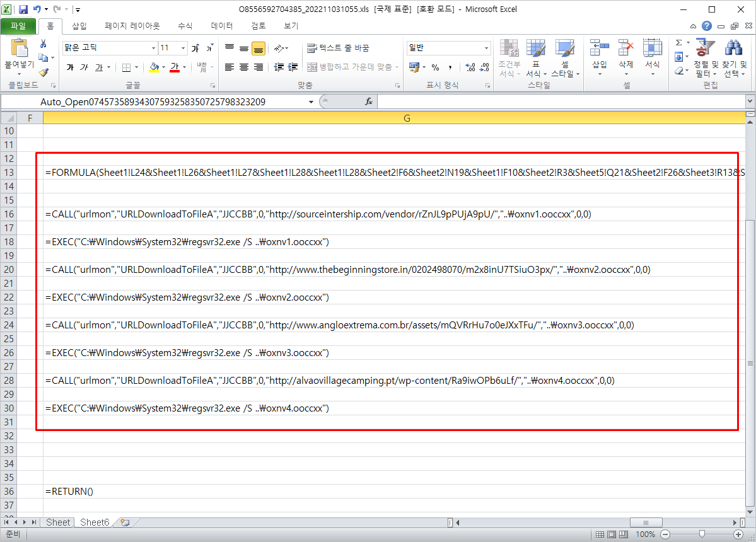Toggle align text left
The image size is (756, 542).
[230, 67]
